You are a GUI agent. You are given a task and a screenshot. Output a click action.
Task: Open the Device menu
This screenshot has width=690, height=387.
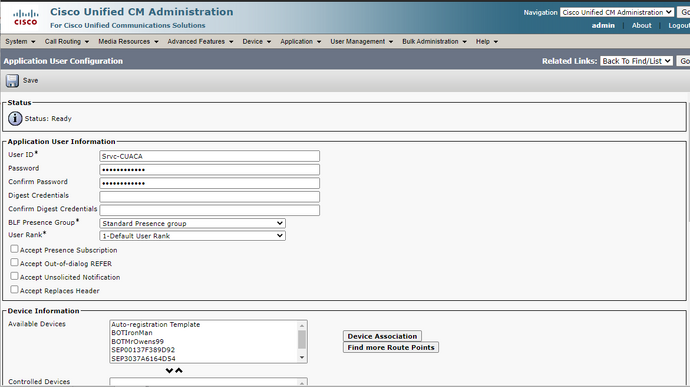(x=257, y=41)
